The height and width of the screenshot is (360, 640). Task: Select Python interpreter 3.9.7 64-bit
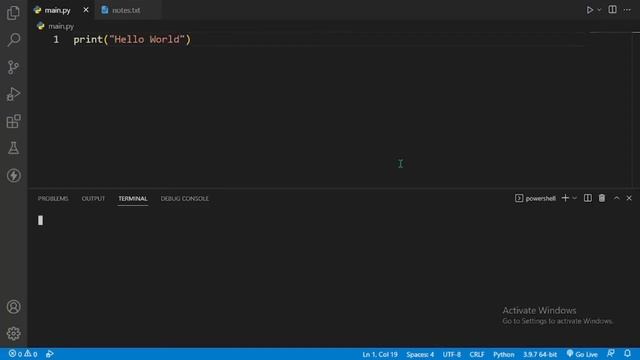pyautogui.click(x=540, y=354)
